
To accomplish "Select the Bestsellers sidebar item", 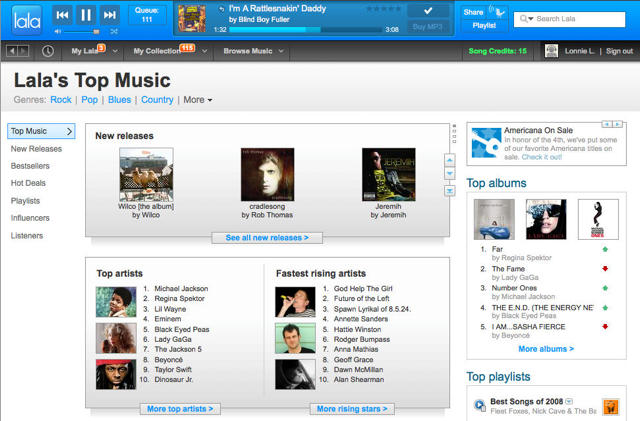I will pyautogui.click(x=32, y=166).
